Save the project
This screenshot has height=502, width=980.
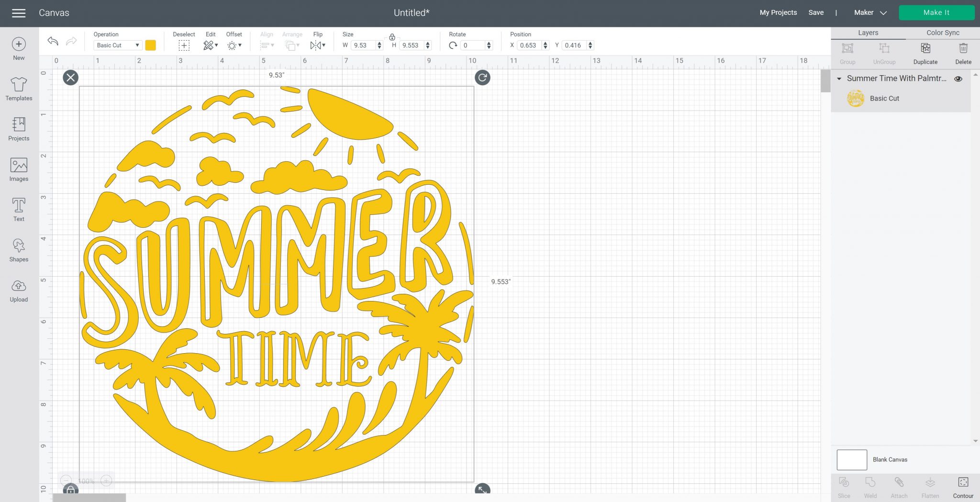point(816,13)
